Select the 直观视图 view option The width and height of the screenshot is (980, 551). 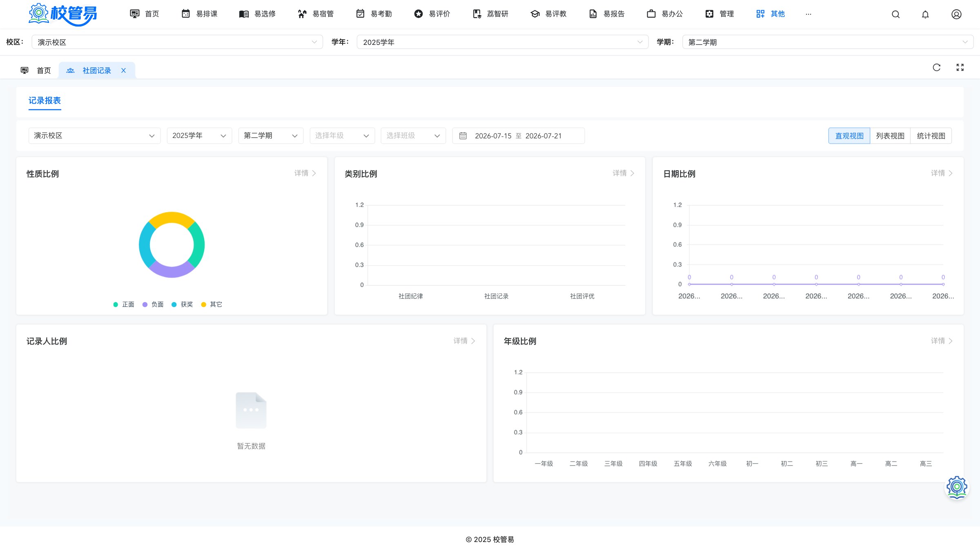tap(849, 136)
